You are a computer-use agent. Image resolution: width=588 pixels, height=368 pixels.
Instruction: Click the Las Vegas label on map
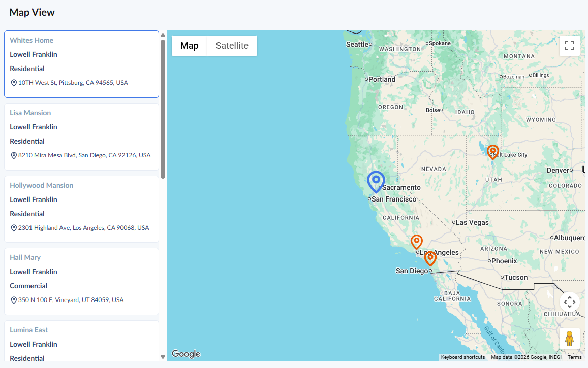pos(472,222)
